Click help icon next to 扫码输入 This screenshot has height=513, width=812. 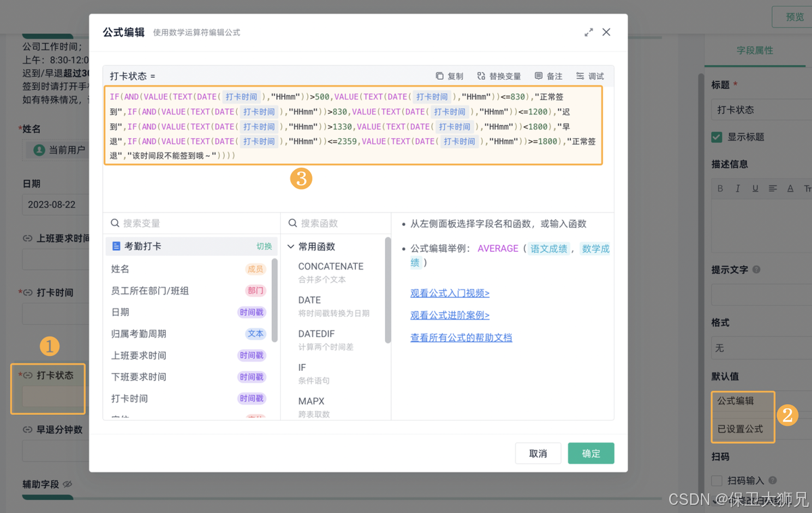772,481
